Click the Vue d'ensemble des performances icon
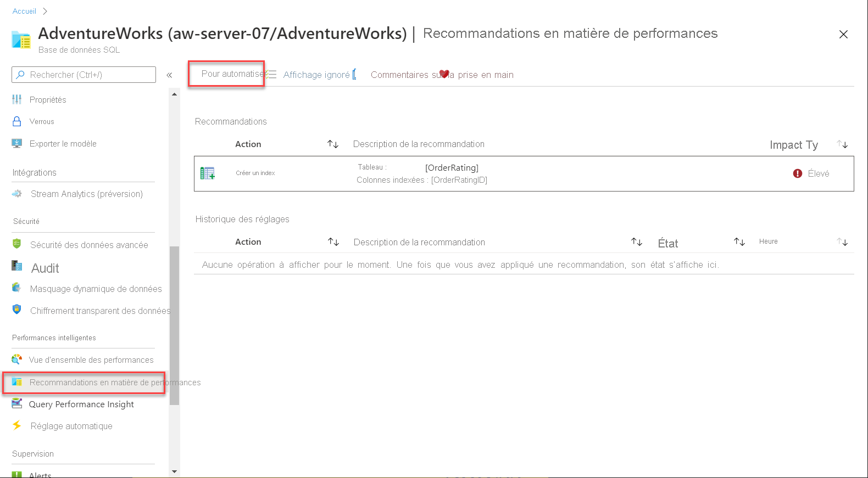Screen dimensions: 868x478 [17, 359]
